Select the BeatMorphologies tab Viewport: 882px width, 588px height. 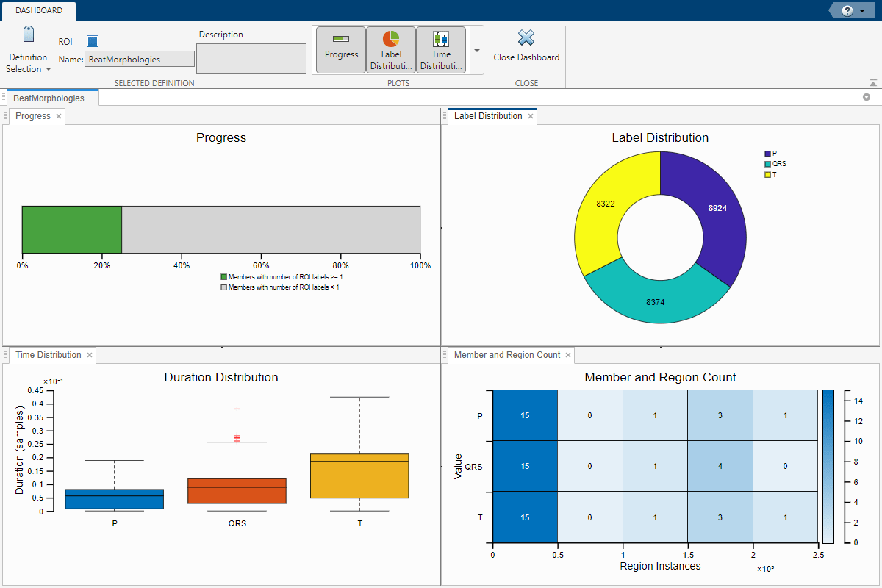[x=51, y=96]
